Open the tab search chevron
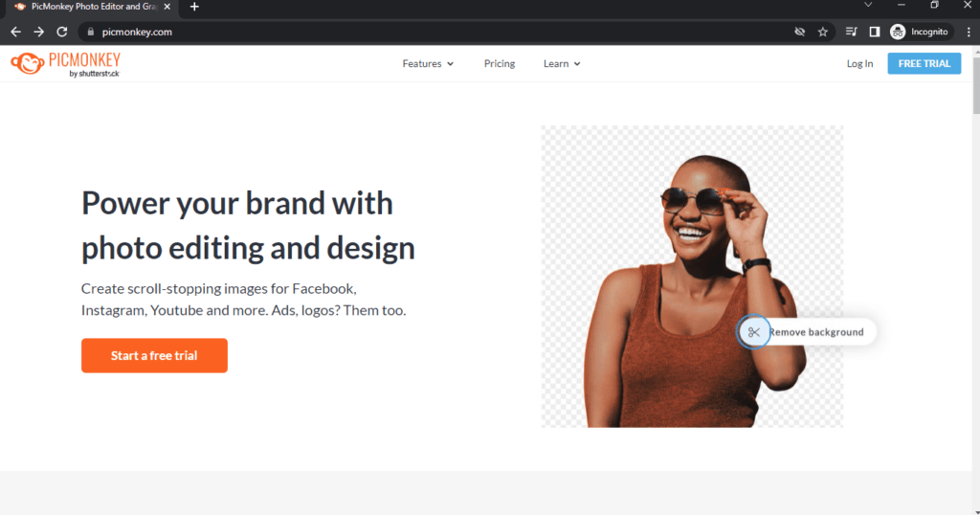This screenshot has width=980, height=515. pyautogui.click(x=868, y=5)
